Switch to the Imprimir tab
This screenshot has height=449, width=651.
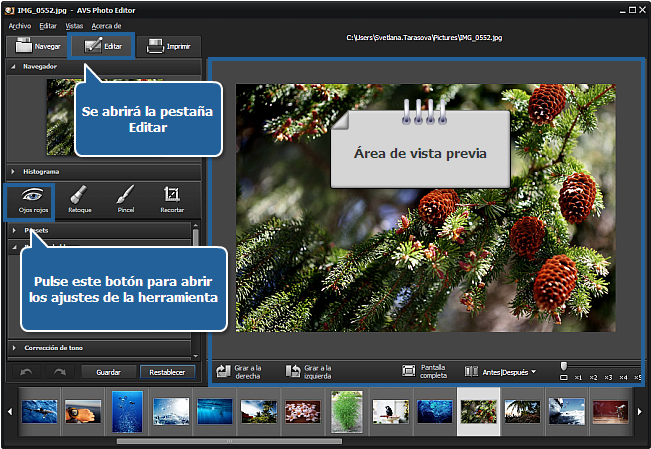[x=168, y=46]
